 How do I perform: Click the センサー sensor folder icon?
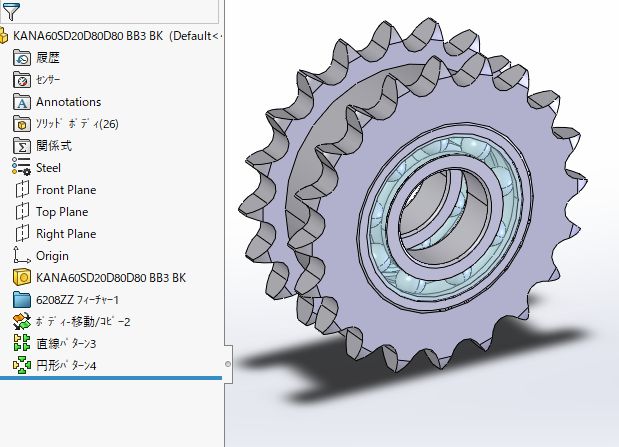click(22, 80)
